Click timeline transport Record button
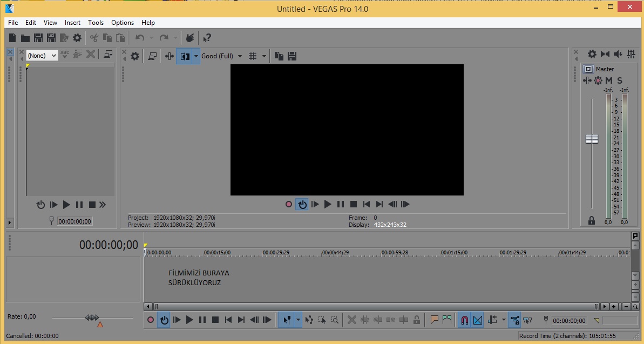 (x=151, y=320)
